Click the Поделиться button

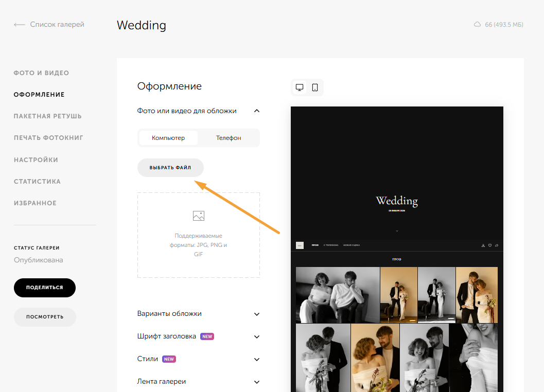(x=45, y=288)
